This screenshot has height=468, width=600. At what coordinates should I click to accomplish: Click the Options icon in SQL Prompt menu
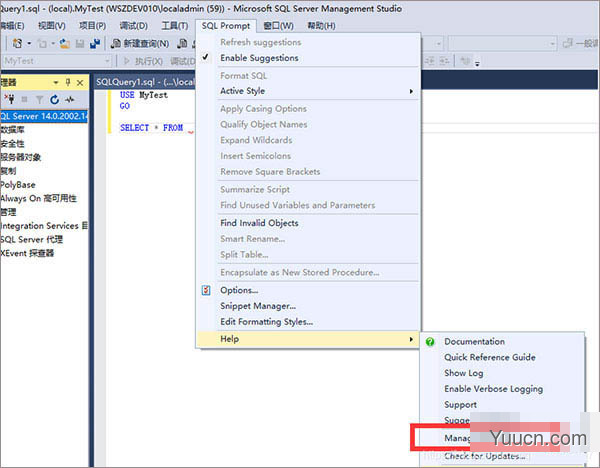tap(207, 290)
